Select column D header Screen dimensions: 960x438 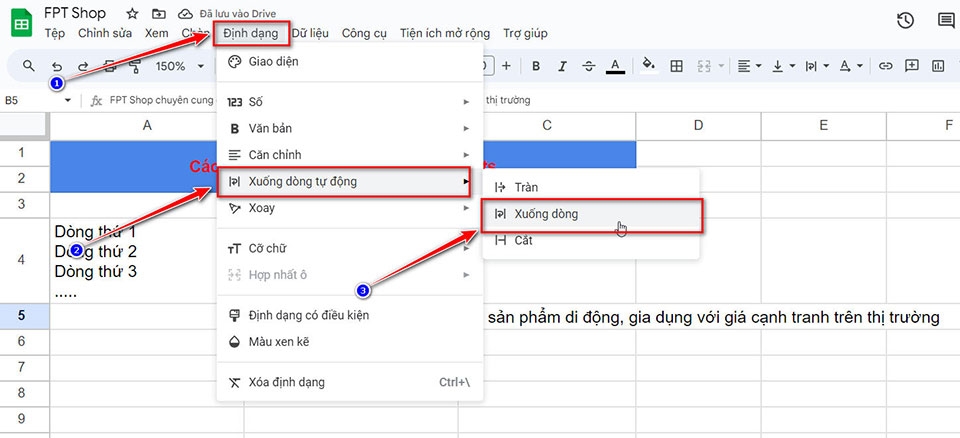[x=699, y=126]
